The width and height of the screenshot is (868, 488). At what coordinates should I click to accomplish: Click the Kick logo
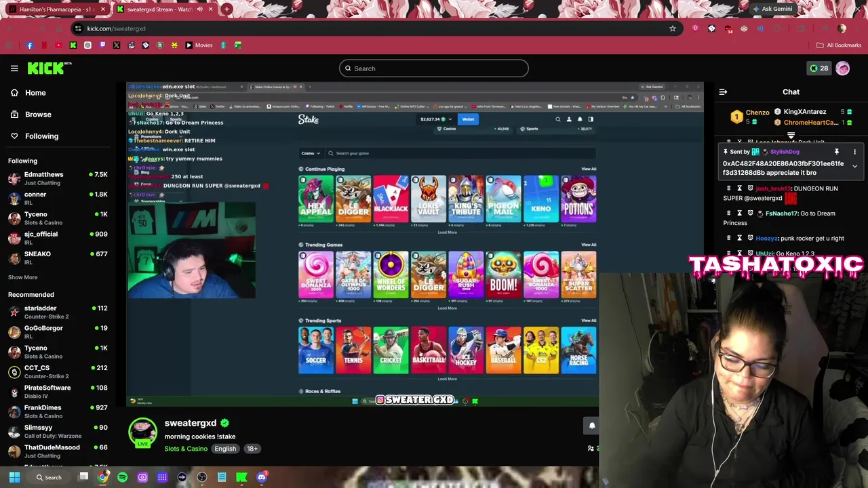tap(49, 68)
